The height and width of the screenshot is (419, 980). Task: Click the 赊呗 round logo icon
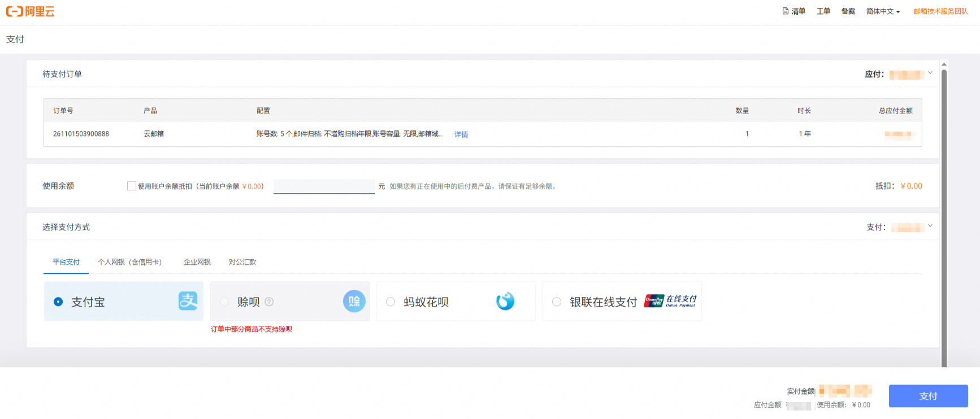click(x=354, y=301)
